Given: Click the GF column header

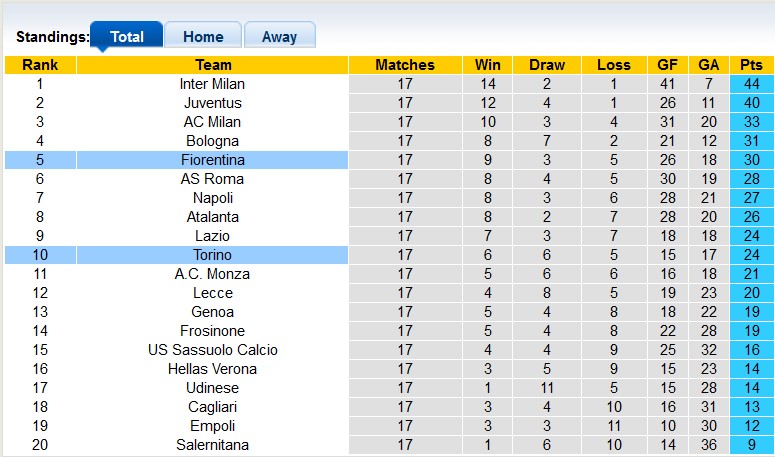Looking at the screenshot, I should point(666,65).
